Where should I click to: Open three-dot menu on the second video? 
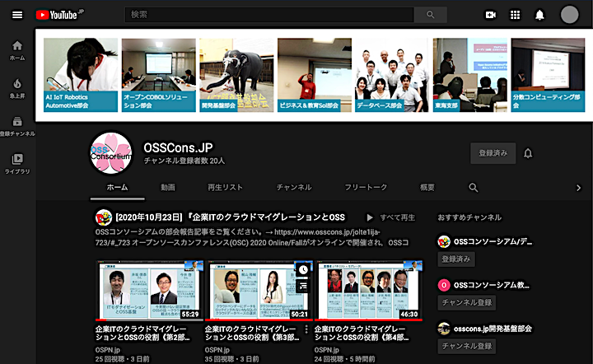point(306,329)
